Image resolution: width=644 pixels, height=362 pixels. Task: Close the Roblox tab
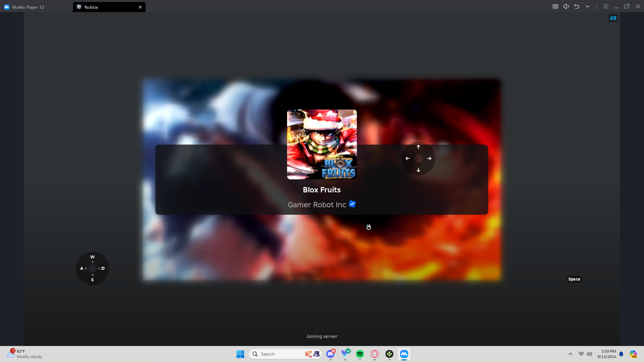coord(140,7)
